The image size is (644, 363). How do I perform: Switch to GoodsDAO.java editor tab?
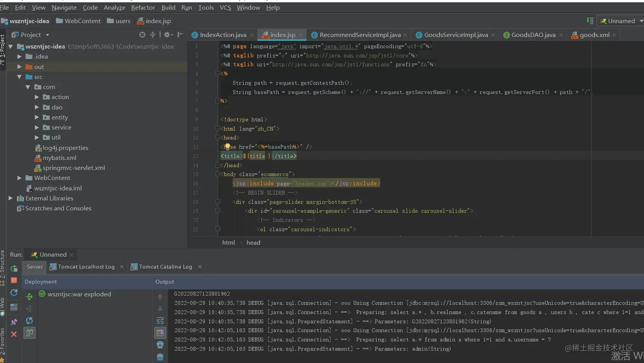coord(533,35)
